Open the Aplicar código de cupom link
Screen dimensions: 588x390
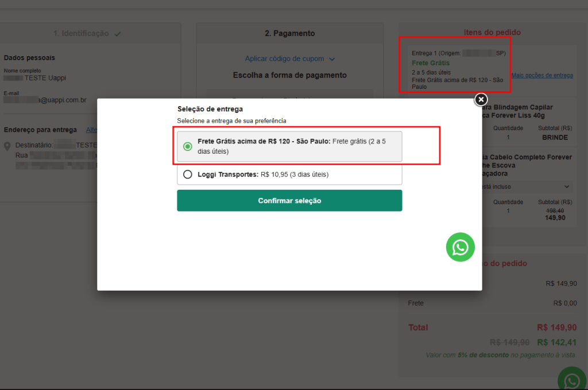point(284,58)
